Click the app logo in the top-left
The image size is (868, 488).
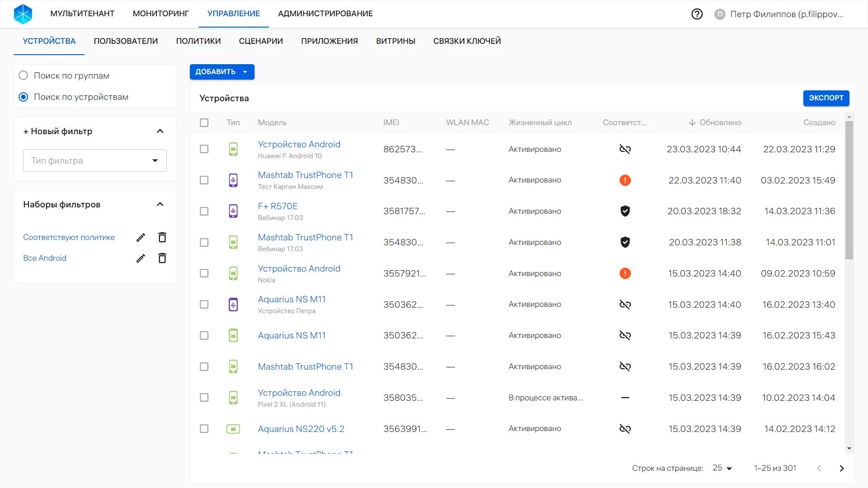click(23, 14)
